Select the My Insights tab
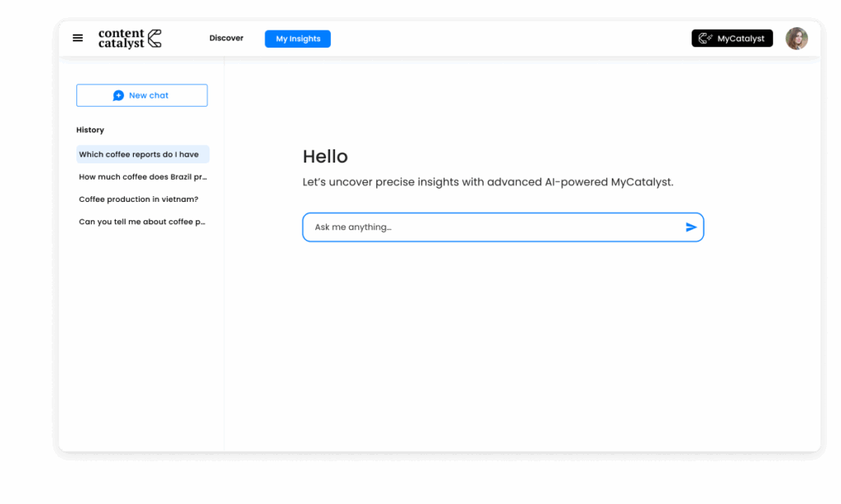This screenshot has height=504, width=841. [x=297, y=39]
